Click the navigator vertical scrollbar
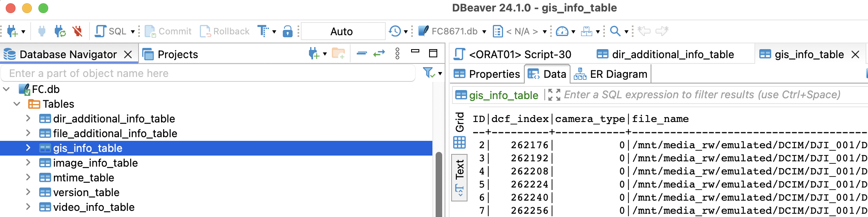 coord(439,184)
